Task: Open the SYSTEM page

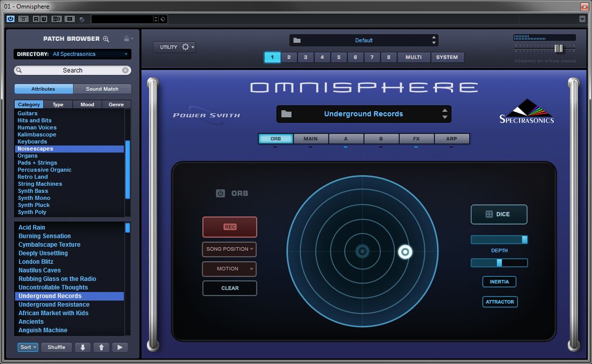Action: coord(447,57)
